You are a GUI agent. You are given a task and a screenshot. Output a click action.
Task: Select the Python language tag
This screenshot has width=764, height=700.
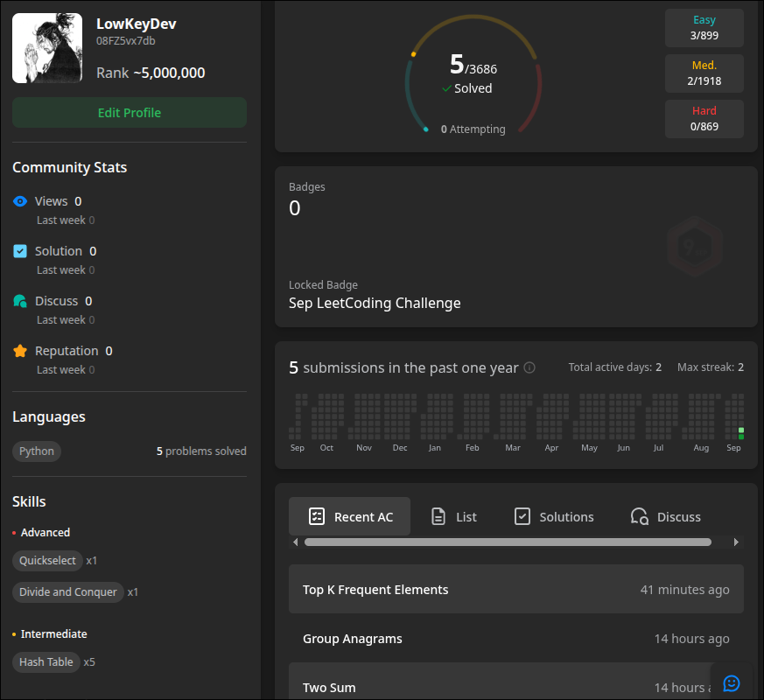pyautogui.click(x=37, y=451)
